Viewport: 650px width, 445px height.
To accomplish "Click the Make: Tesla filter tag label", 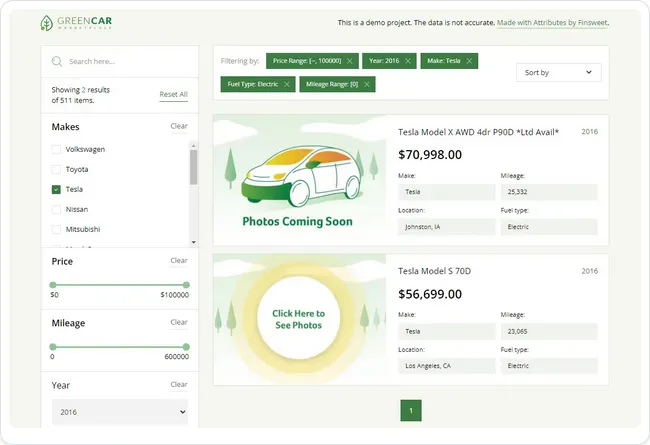I will coord(444,61).
